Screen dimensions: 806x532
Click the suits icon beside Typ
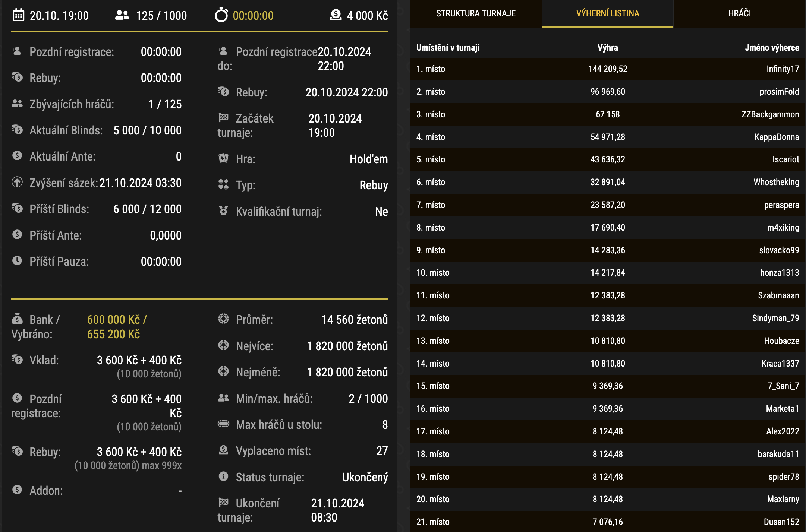(223, 184)
